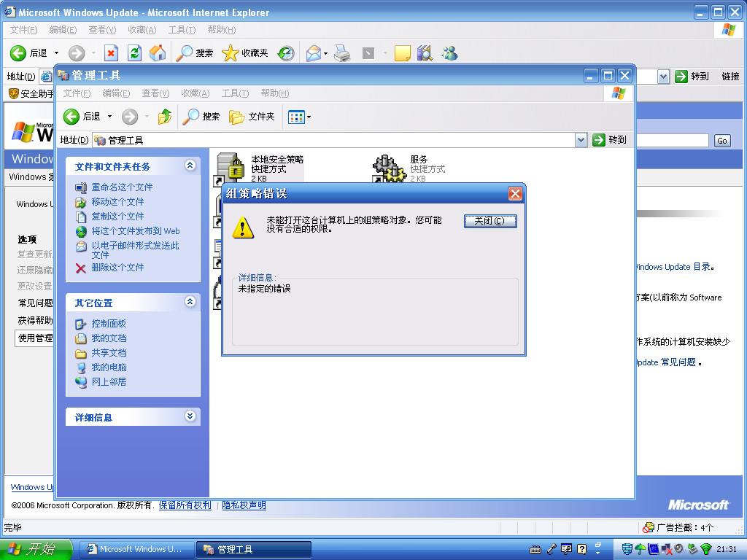
Task: Open 编辑(E) menu in 管理工具 window
Action: [x=116, y=93]
